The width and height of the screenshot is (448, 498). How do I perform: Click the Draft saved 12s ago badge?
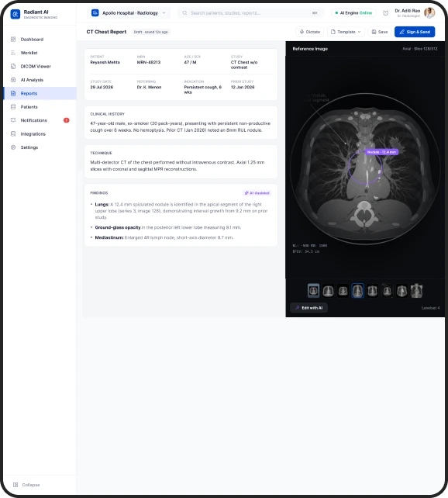[x=150, y=32]
